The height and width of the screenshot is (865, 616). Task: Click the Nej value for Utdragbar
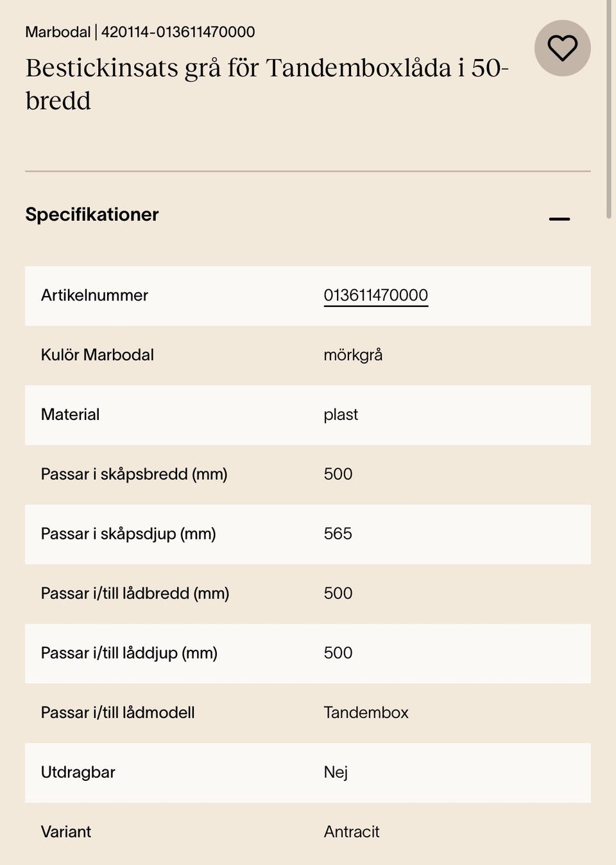[x=335, y=773]
